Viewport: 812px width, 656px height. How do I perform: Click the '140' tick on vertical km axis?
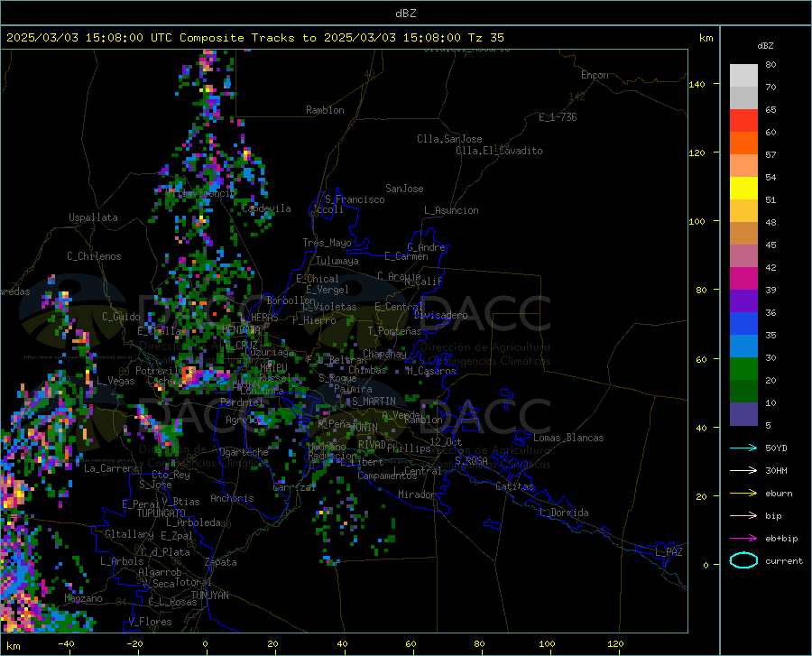pyautogui.click(x=697, y=84)
